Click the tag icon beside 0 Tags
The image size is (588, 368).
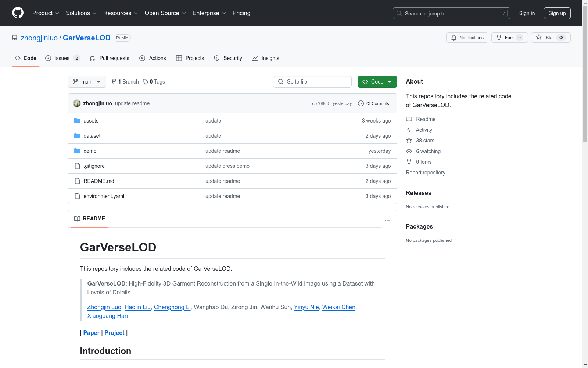(146, 82)
